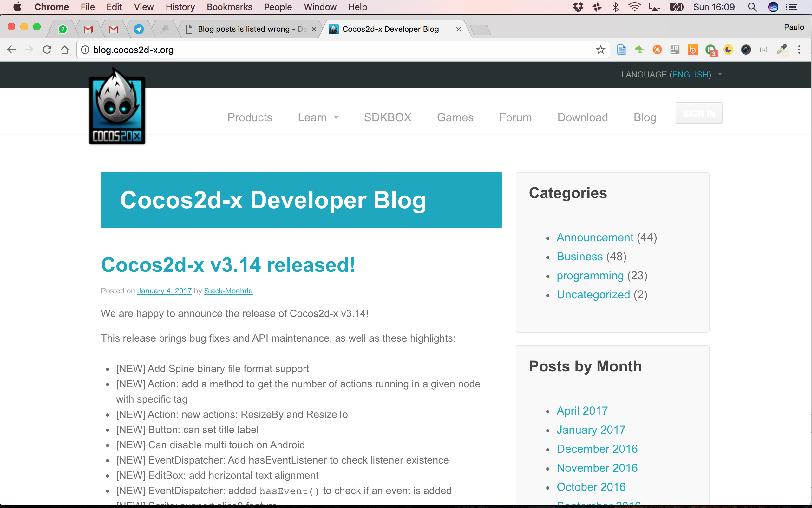Open the orange lifebuoy extension icon

click(657, 50)
